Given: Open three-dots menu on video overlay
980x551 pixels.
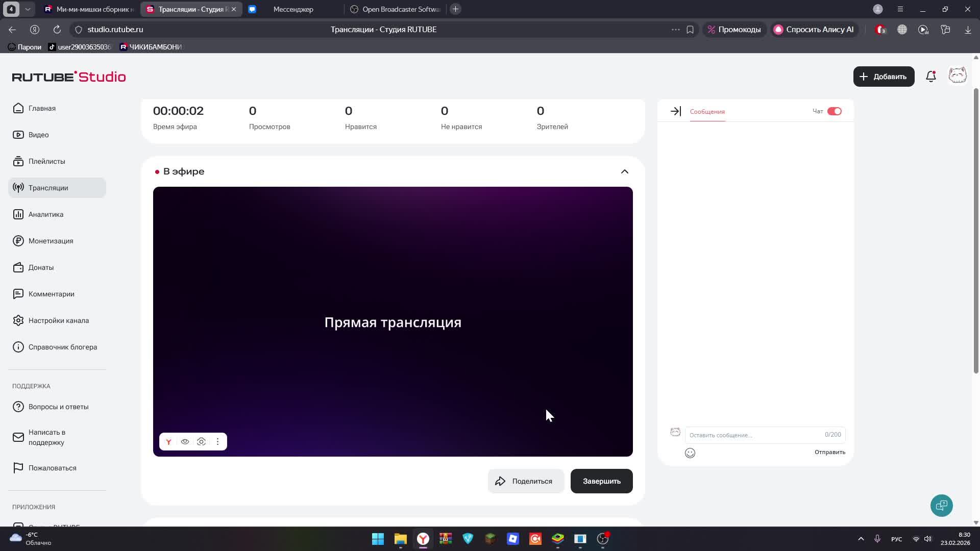Looking at the screenshot, I should pos(217,442).
